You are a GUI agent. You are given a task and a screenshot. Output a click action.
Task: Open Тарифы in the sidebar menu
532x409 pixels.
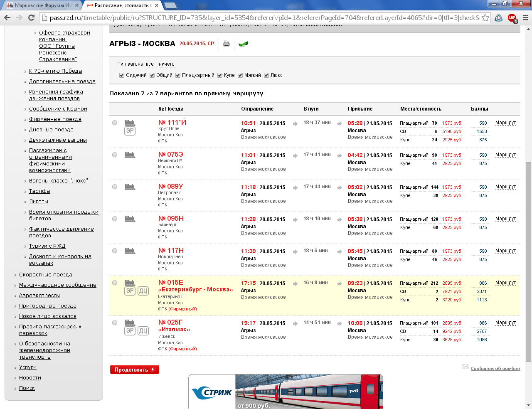(x=39, y=191)
